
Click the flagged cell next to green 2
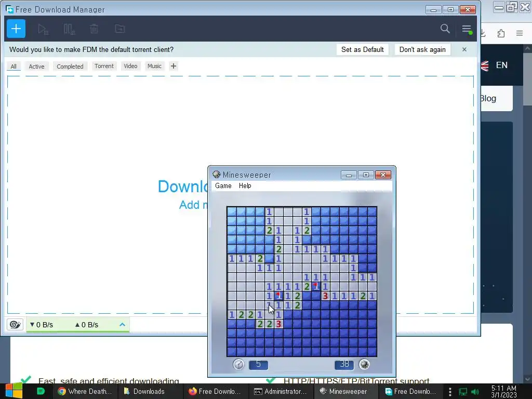[316, 286]
